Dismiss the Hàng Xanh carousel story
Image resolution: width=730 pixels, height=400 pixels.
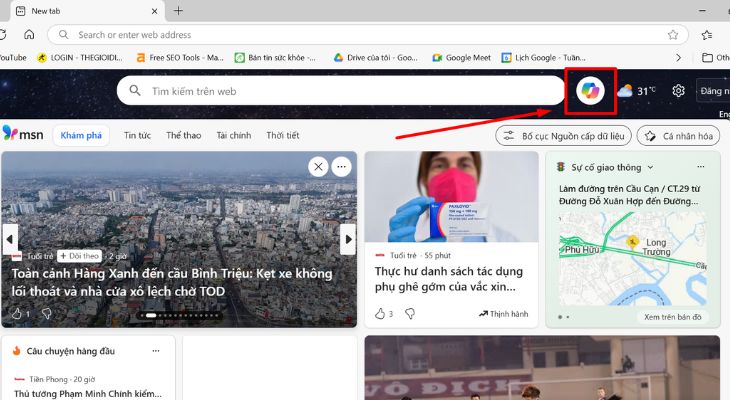coord(318,167)
